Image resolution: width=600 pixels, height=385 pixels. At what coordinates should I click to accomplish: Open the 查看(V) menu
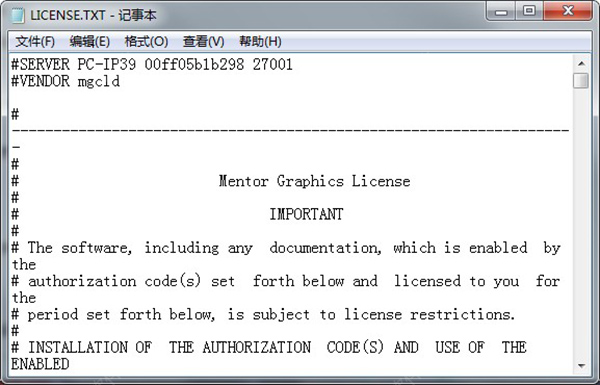click(x=204, y=41)
